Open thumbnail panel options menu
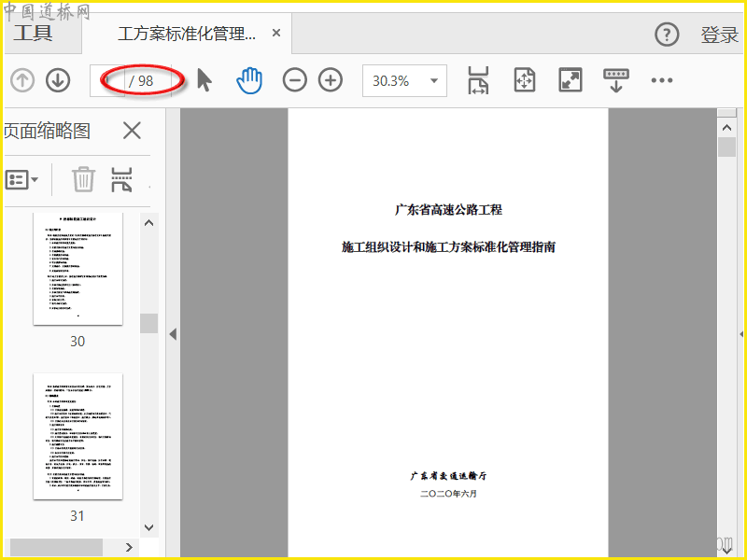Image resolution: width=747 pixels, height=560 pixels. click(21, 179)
